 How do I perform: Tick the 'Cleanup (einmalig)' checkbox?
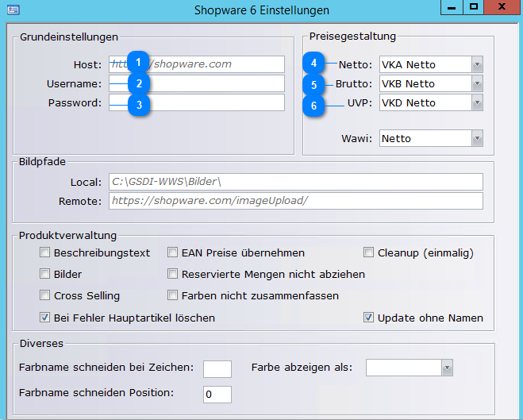tap(368, 252)
